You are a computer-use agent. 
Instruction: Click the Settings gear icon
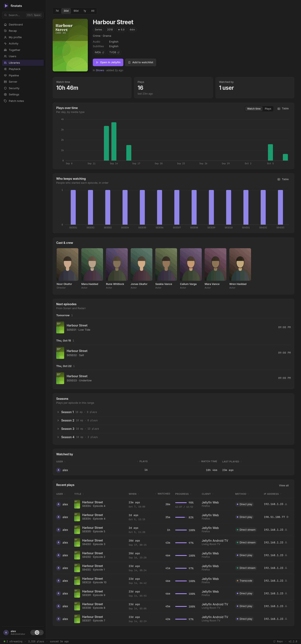coord(5,95)
